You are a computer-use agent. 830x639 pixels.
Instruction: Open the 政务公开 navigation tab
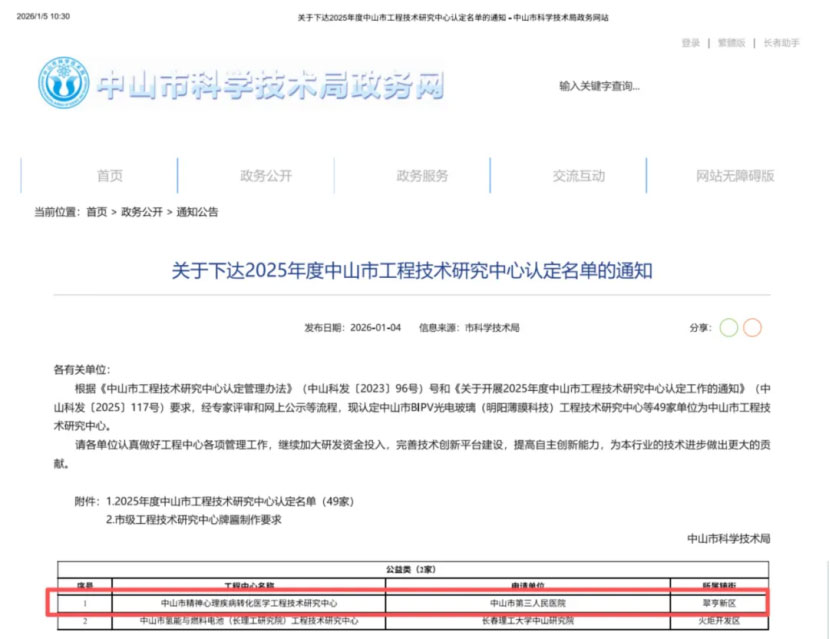pyautogui.click(x=266, y=176)
